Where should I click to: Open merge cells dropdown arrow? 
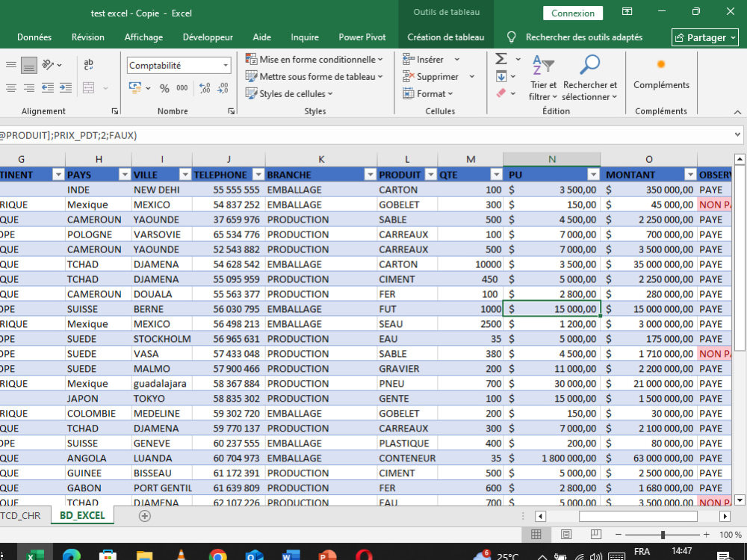point(105,88)
